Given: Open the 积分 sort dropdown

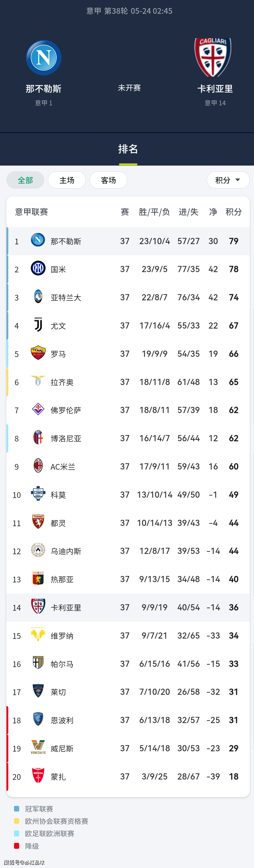Looking at the screenshot, I should pos(228,180).
